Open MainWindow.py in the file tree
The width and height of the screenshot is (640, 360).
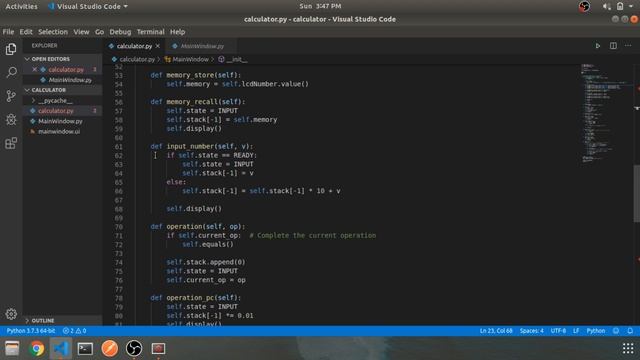coord(60,121)
